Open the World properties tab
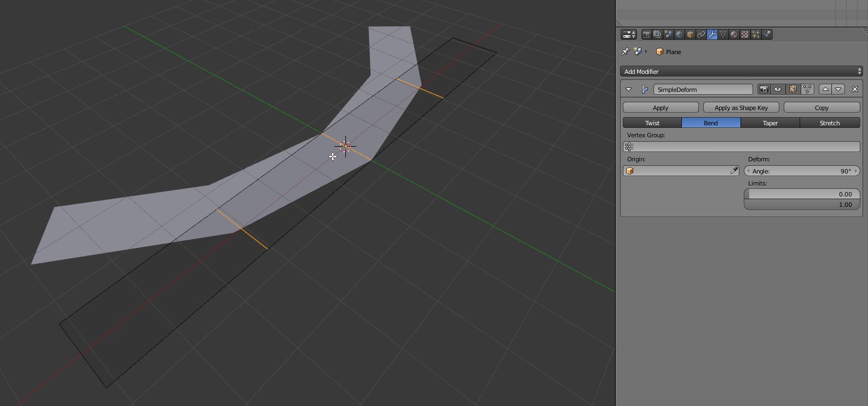The height and width of the screenshot is (406, 868). click(679, 34)
